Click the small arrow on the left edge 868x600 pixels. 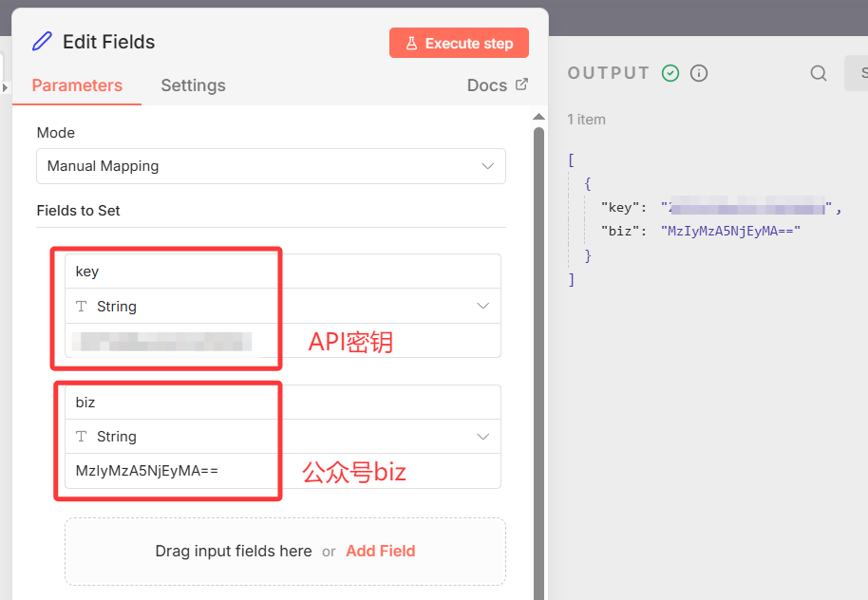tap(5, 87)
